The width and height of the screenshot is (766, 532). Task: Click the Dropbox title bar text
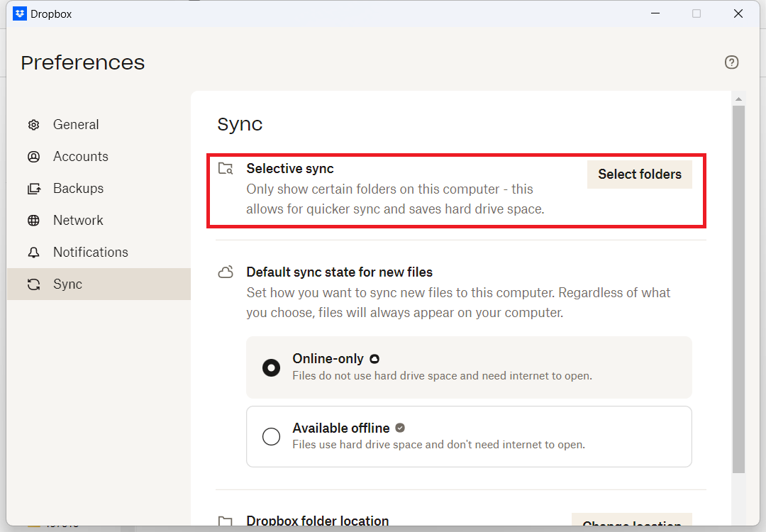point(51,14)
